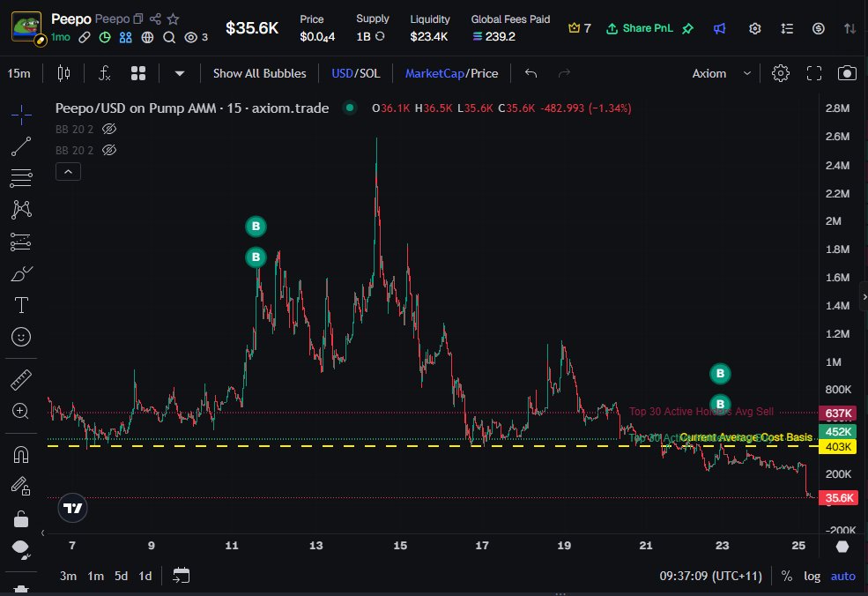Image resolution: width=868 pixels, height=596 pixels.
Task: Select the 1m date range
Action: [x=96, y=576]
